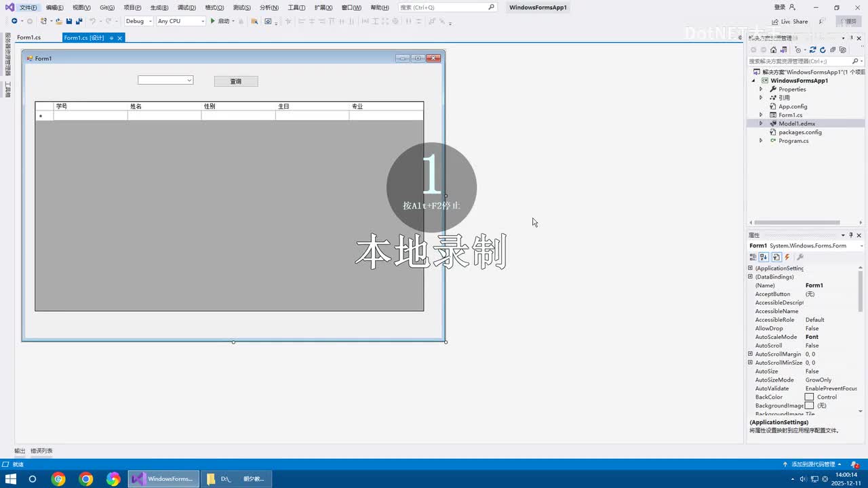Expand the (DataBindings) property group

751,277
